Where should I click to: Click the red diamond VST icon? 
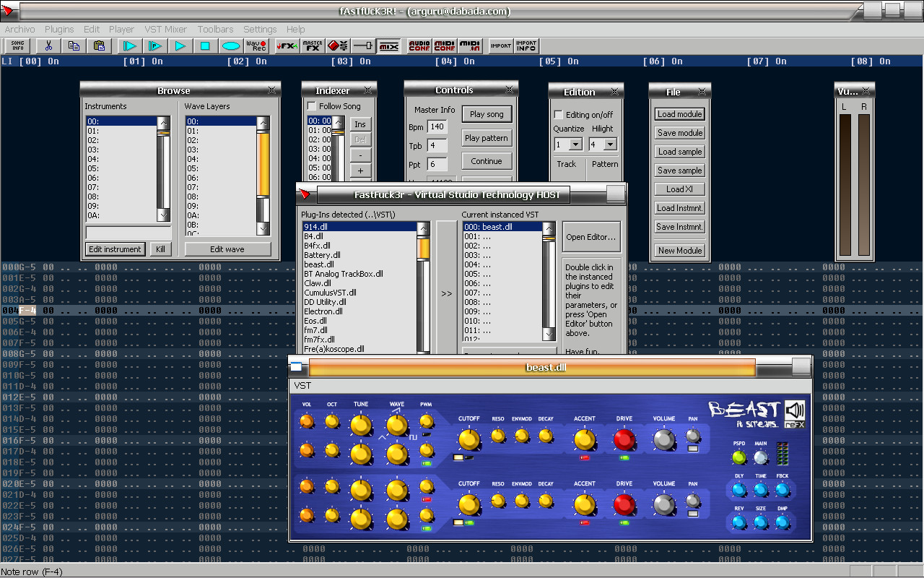pyautogui.click(x=338, y=46)
